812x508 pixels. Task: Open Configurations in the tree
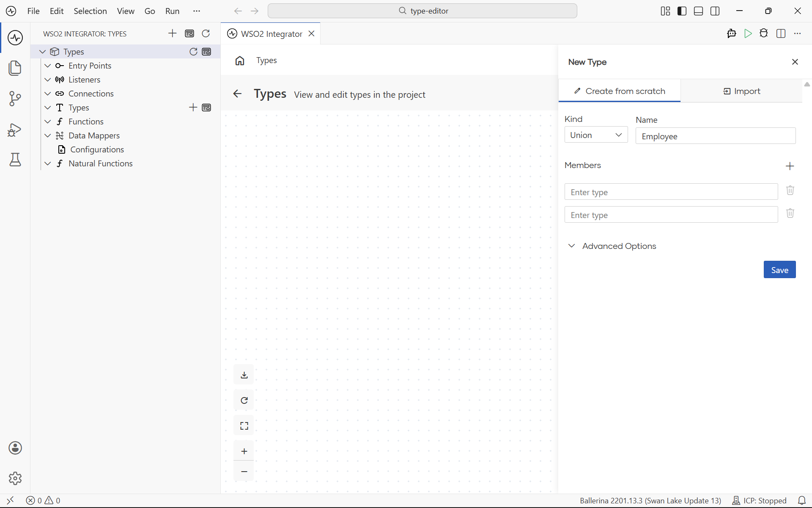(x=97, y=149)
